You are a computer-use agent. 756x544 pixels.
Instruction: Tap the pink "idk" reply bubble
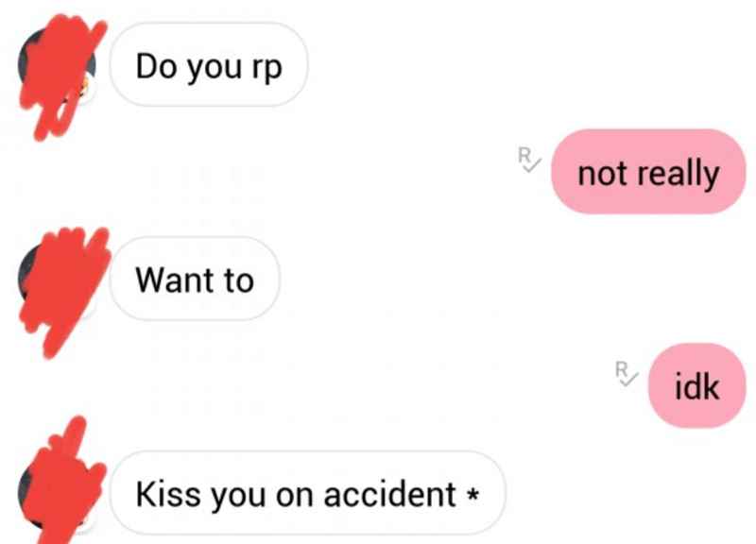click(x=697, y=385)
